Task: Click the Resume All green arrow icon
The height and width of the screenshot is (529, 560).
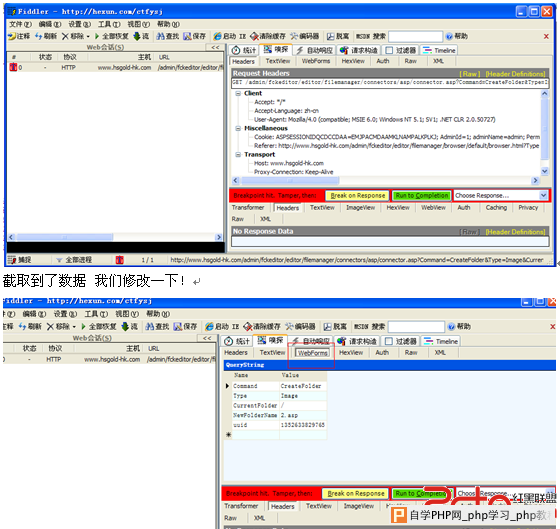Action: (x=97, y=36)
